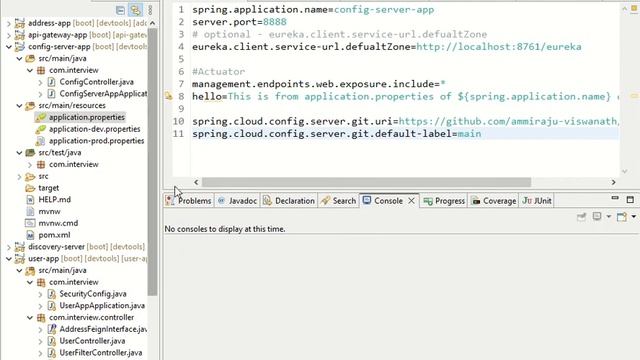Select mvnw.cmd file
Viewport: 640px width, 360px height.
tap(58, 223)
